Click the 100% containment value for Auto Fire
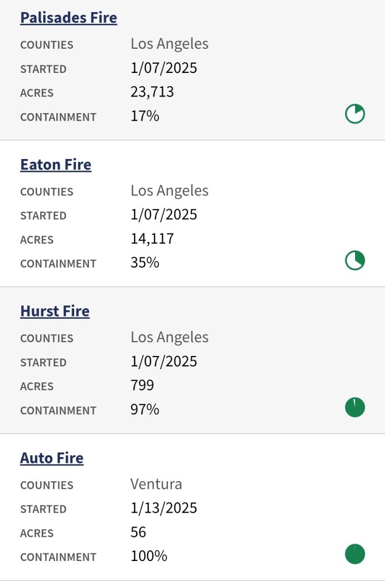Screen dimensions: 385x588 (x=149, y=556)
